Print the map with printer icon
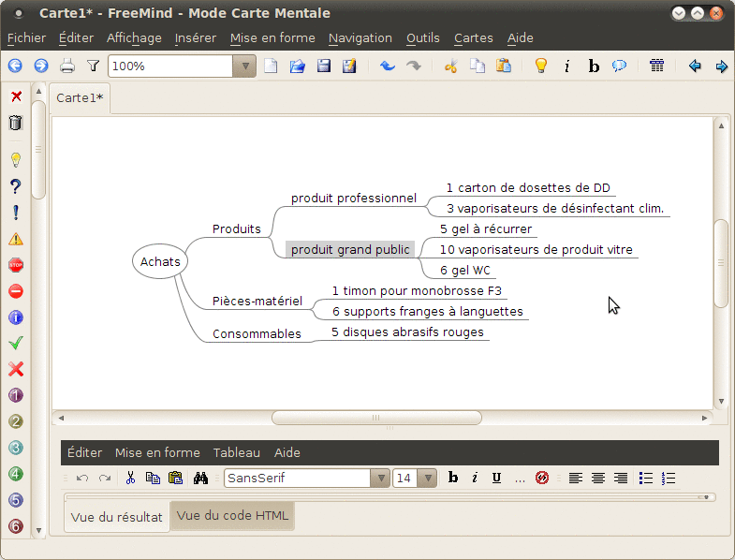This screenshot has width=735, height=560. [67, 66]
